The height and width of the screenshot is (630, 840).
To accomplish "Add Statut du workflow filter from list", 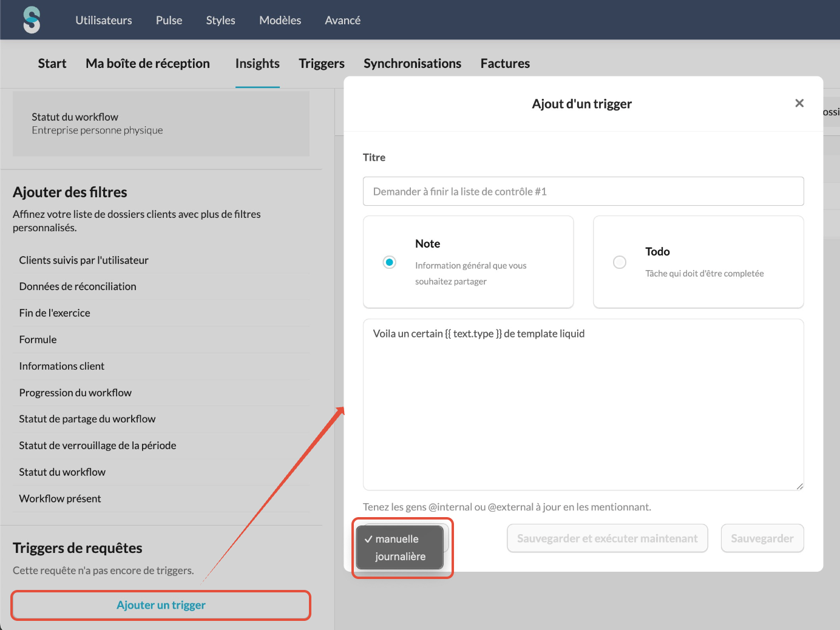I will click(x=161, y=472).
